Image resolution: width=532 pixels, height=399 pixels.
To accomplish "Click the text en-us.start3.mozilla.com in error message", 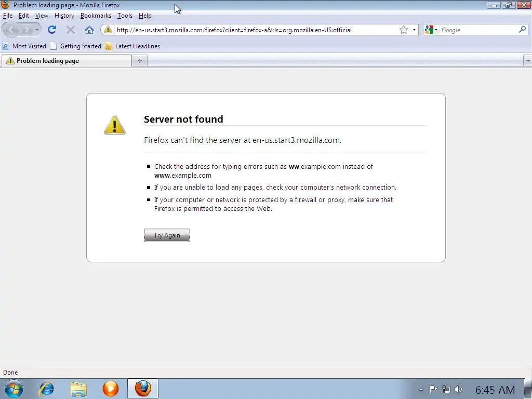I will (296, 140).
